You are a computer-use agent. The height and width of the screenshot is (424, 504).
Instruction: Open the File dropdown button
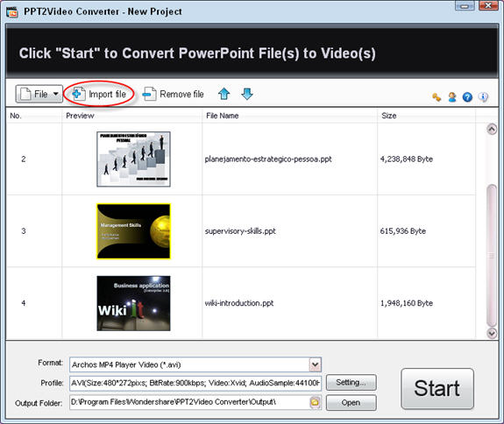[x=39, y=94]
